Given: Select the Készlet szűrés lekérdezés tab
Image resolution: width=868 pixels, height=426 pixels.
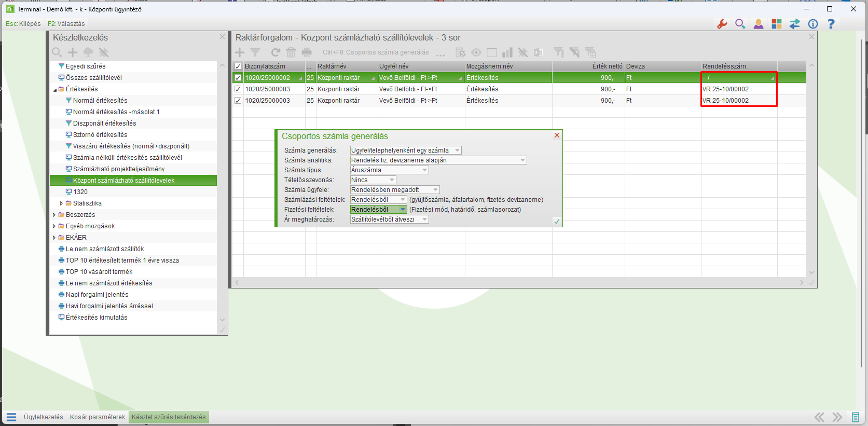Looking at the screenshot, I should pyautogui.click(x=169, y=417).
